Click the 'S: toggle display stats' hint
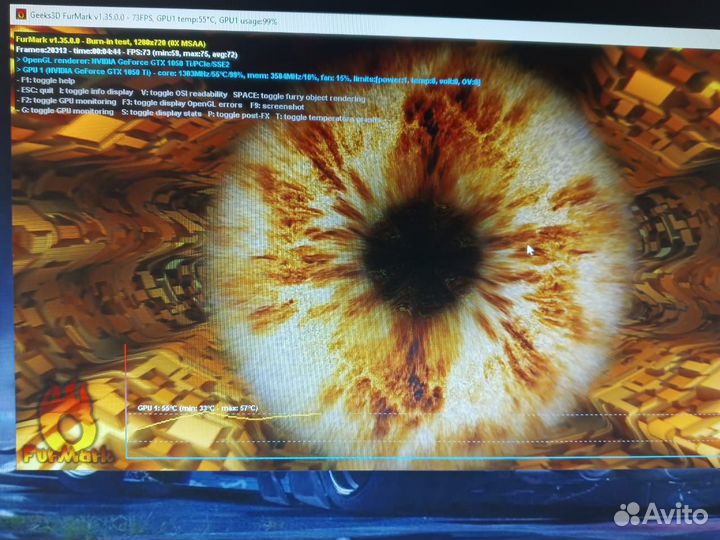The width and height of the screenshot is (720, 540). point(161,113)
